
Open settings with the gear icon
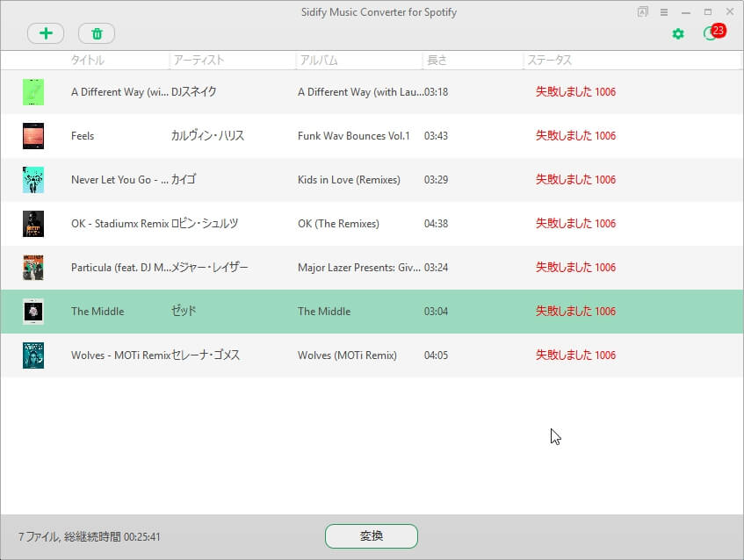coord(677,33)
